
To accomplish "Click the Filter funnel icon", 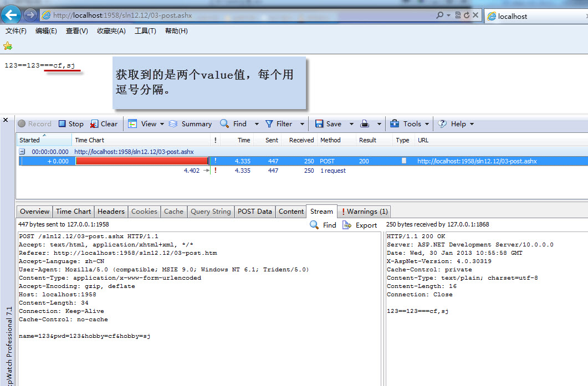I will coord(269,123).
